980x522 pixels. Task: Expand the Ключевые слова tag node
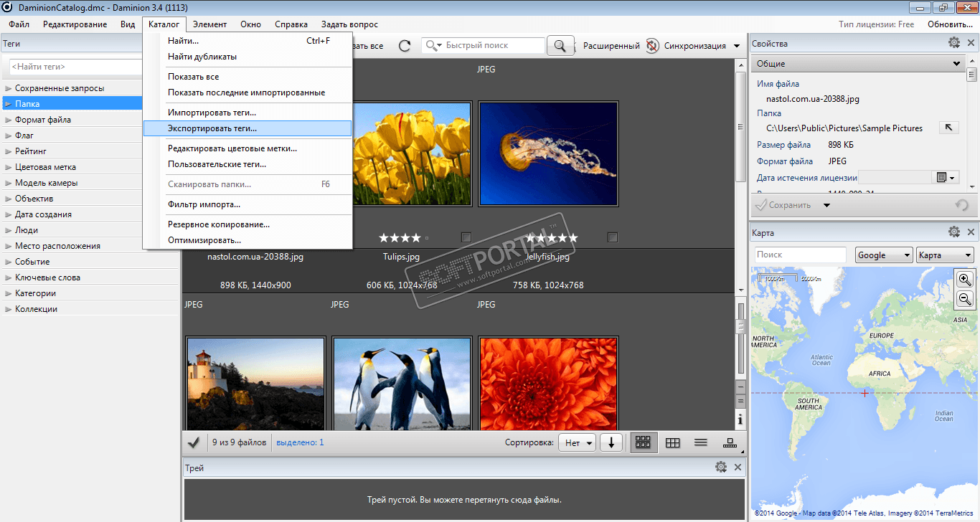click(x=8, y=277)
